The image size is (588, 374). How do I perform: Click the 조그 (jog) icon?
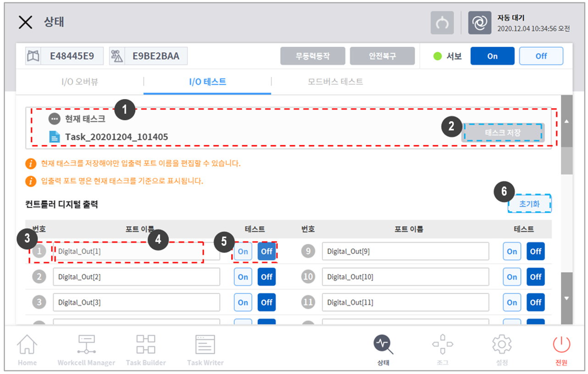click(x=443, y=345)
